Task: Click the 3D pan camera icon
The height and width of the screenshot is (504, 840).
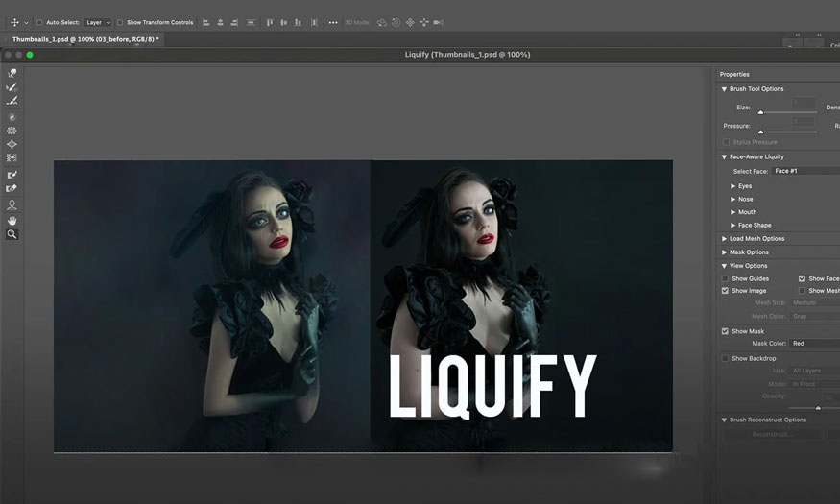Action: (410, 22)
